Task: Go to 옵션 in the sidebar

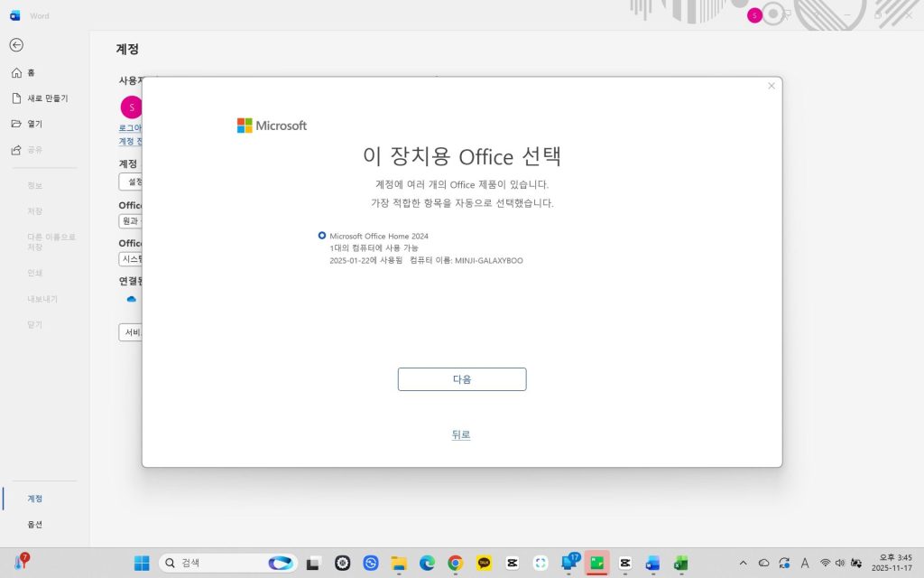Action: [34, 525]
